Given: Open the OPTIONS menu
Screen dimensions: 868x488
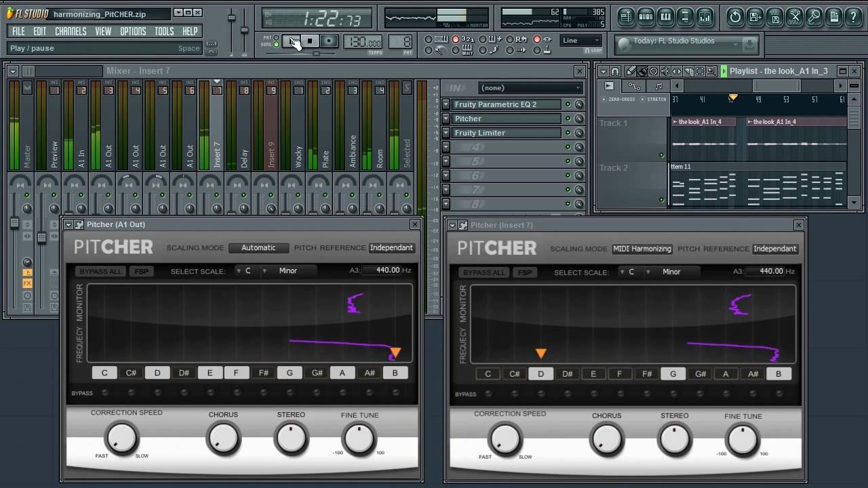Looking at the screenshot, I should coord(133,31).
